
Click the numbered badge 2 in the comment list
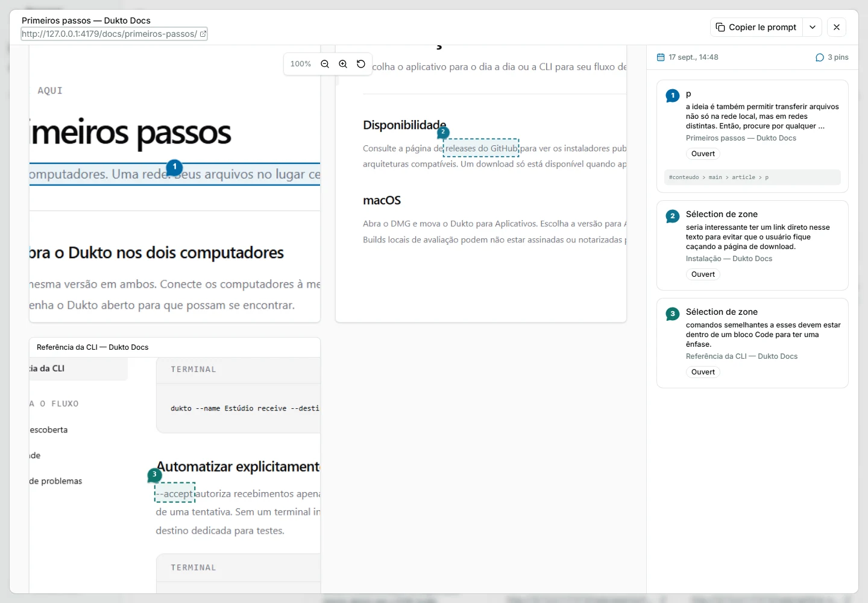[x=673, y=216]
